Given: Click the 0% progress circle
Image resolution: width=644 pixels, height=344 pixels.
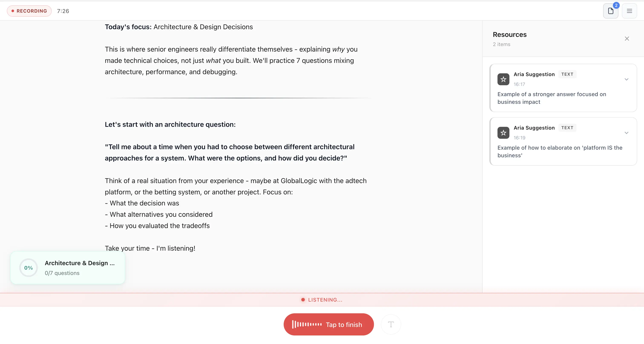Looking at the screenshot, I should pos(29,268).
